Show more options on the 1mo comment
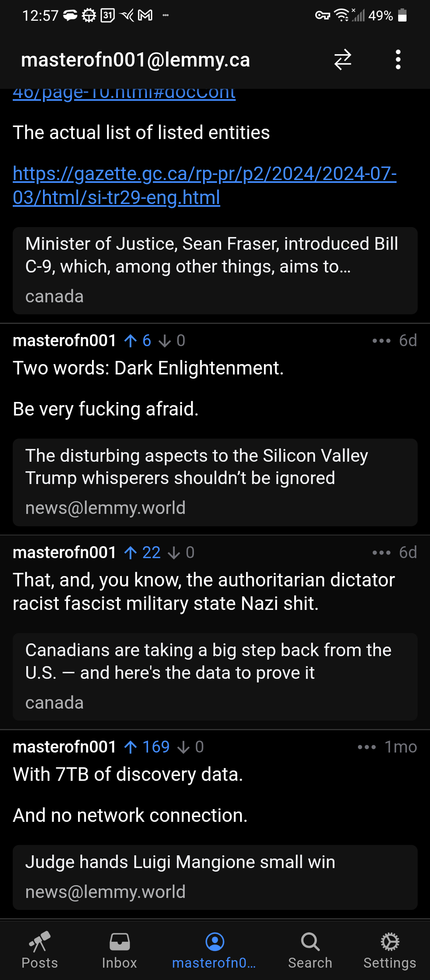The width and height of the screenshot is (430, 980). point(367,747)
